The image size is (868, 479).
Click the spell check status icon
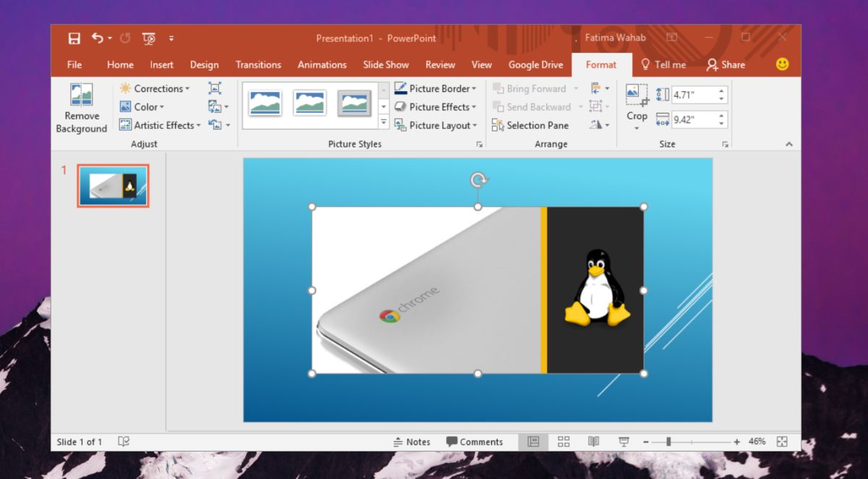(124, 441)
